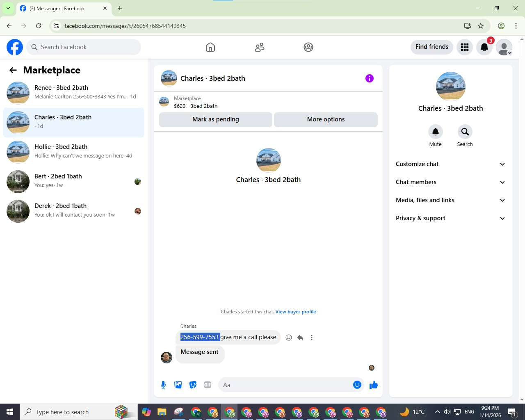Screen dimensions: 525x420
Task: Bookmark this page with star icon
Action: point(481,26)
